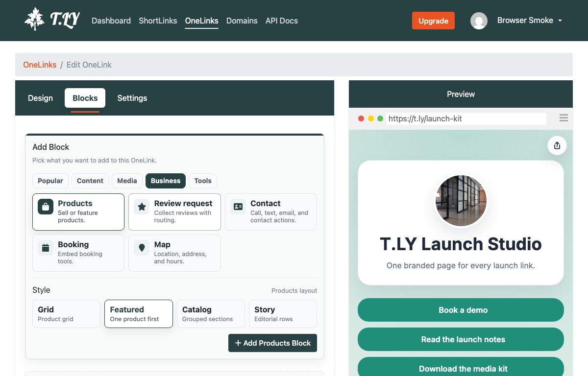Choose the Story layout style
This screenshot has width=588, height=376.
coord(283,314)
